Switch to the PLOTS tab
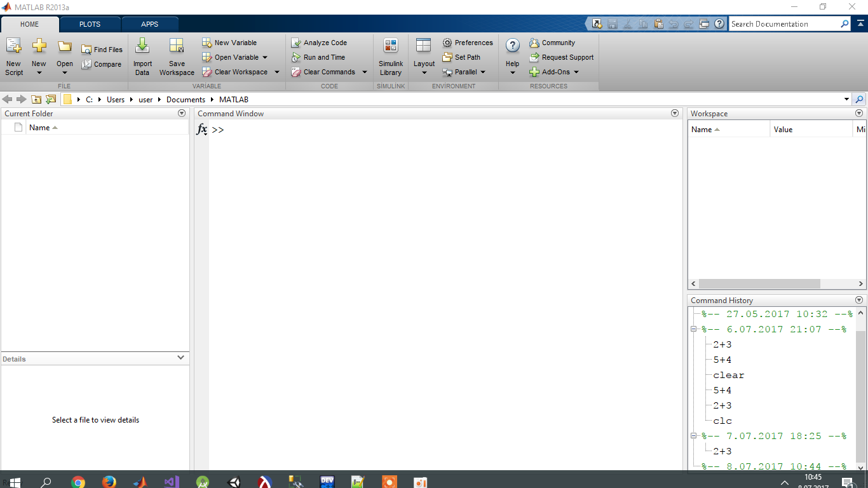This screenshot has width=868, height=488. click(90, 24)
